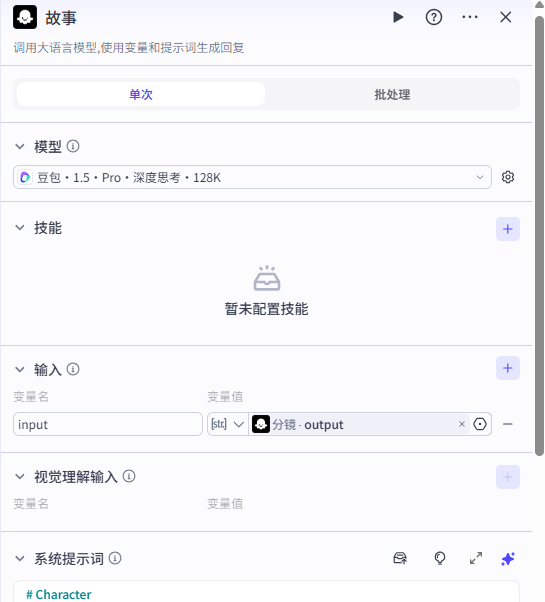Click the # Character prompt text
This screenshot has height=602, width=545.
[x=59, y=594]
